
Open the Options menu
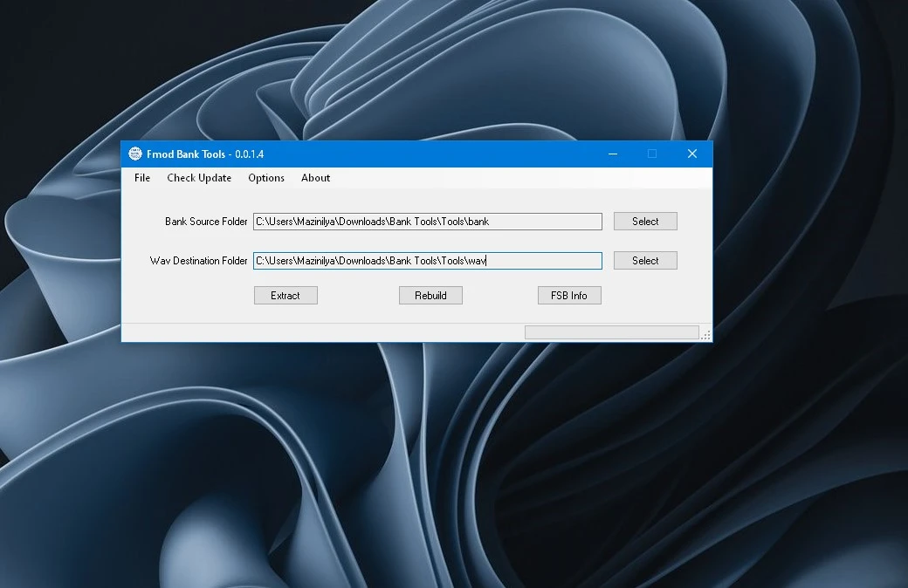coord(266,178)
